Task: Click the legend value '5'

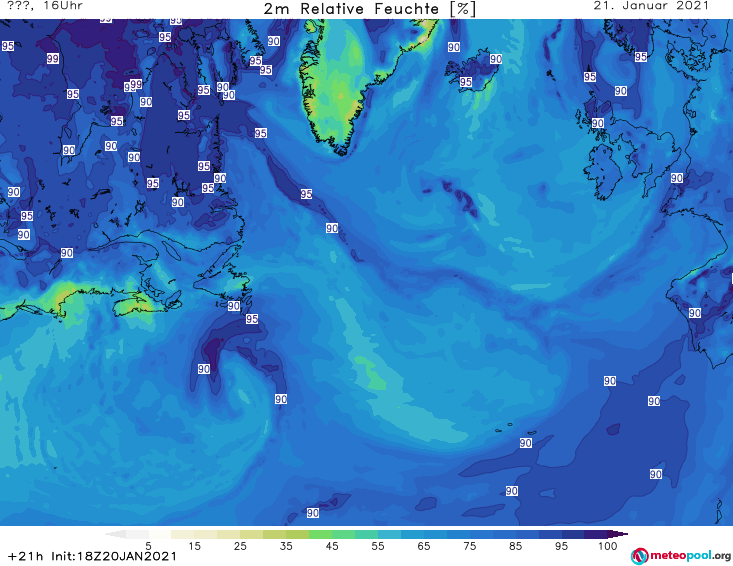Action: (148, 546)
